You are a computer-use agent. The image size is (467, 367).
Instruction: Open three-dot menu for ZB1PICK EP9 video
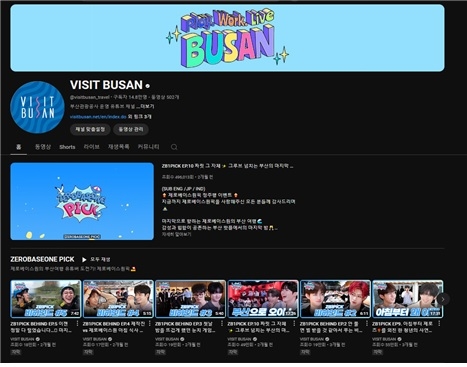tap(439, 324)
